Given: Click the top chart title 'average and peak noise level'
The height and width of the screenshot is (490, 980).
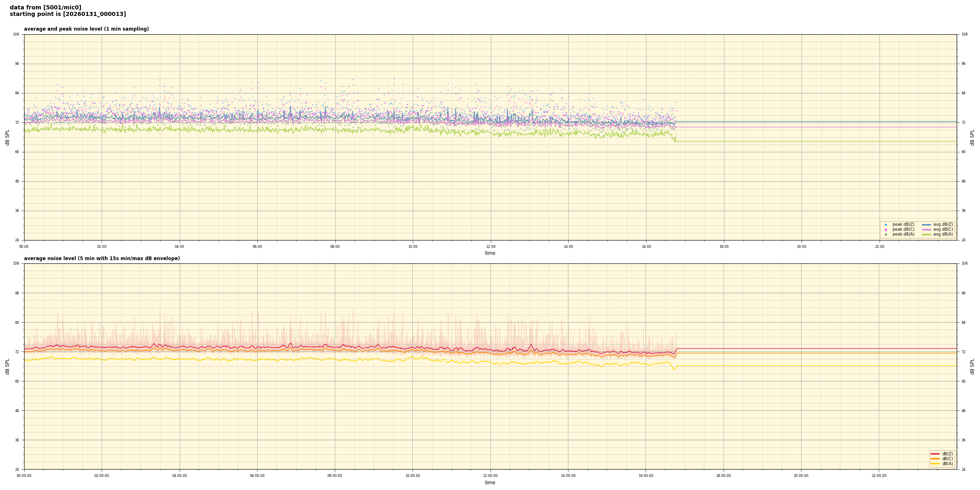Looking at the screenshot, I should 86,29.
